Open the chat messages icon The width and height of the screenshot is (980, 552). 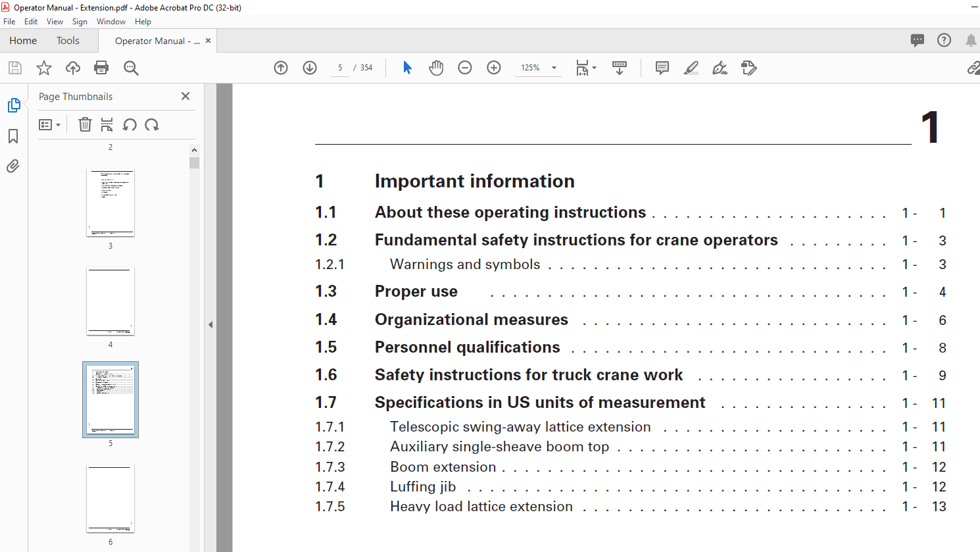point(918,40)
